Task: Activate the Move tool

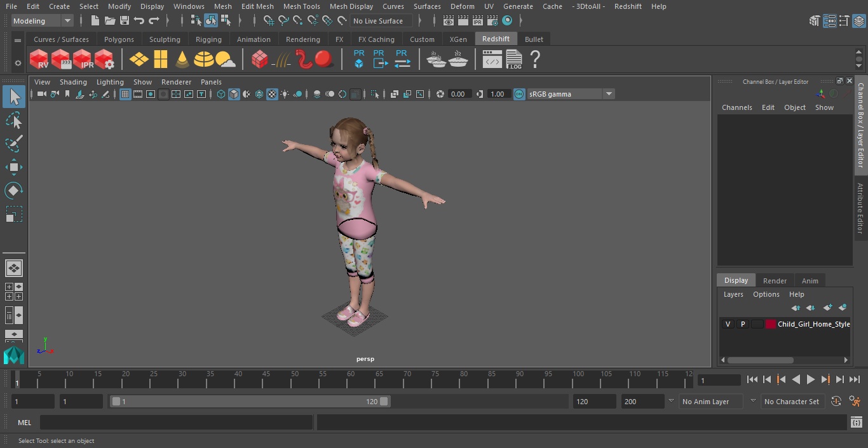Action: 14,167
